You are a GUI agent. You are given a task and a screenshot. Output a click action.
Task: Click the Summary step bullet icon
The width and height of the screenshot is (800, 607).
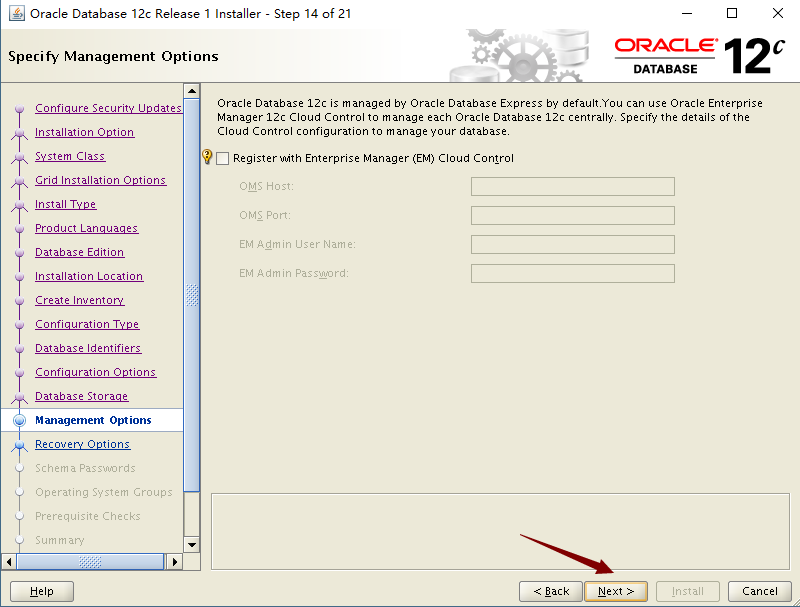(x=19, y=540)
